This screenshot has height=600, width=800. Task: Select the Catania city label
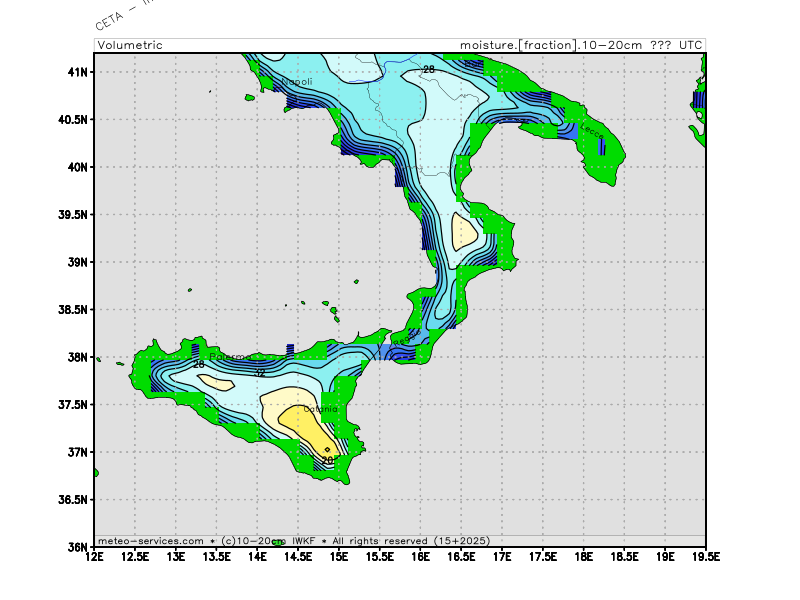coord(321,409)
